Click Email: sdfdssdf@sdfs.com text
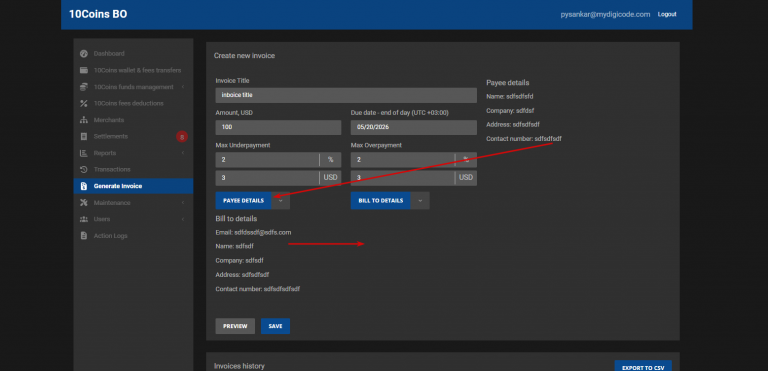This screenshot has width=768, height=371. coord(253,232)
